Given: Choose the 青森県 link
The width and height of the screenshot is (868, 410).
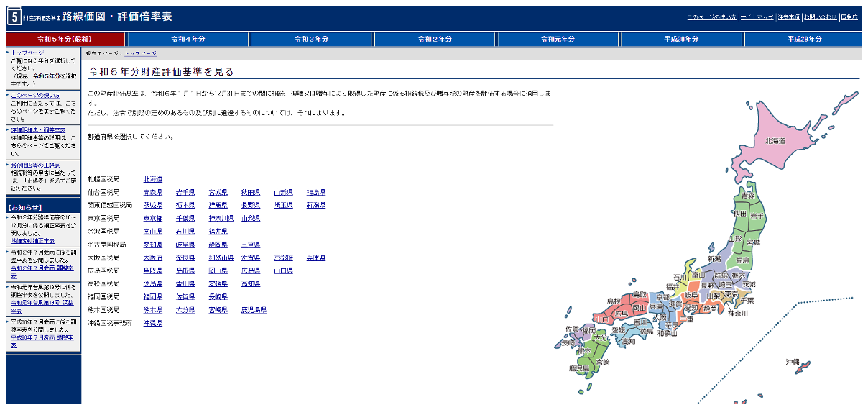Looking at the screenshot, I should 152,193.
